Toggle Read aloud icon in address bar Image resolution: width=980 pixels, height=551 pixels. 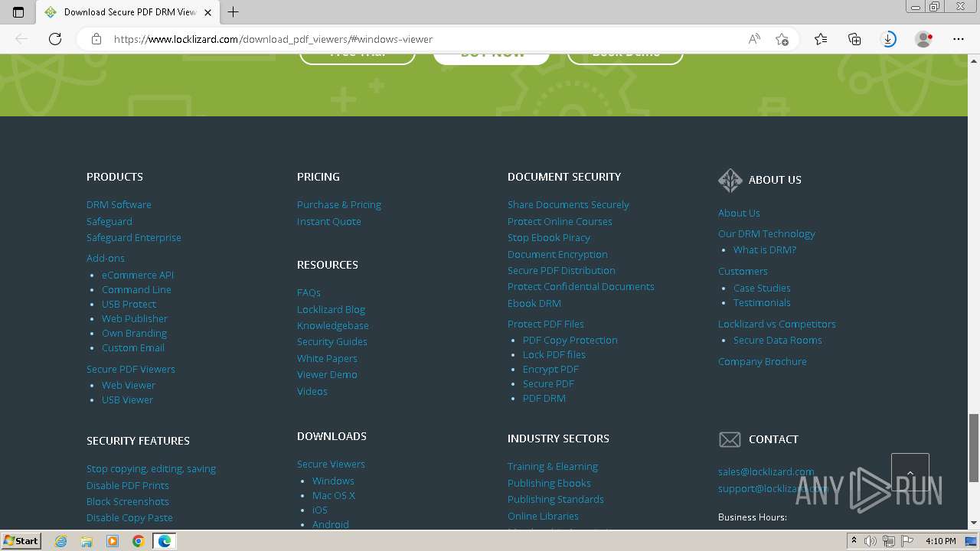(x=754, y=39)
